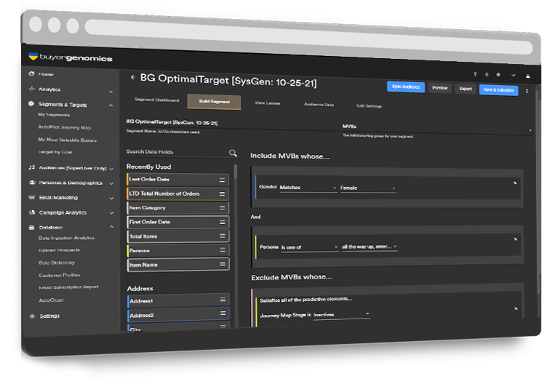The image size is (553, 392).
Task: Switch to the View Lenses tab
Action: point(267,103)
